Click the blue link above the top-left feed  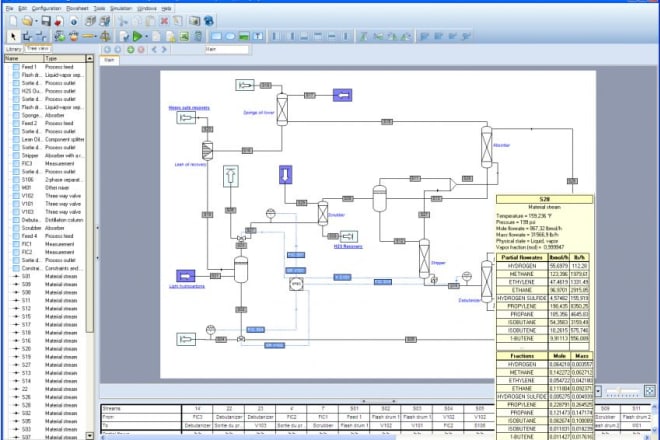click(x=189, y=108)
